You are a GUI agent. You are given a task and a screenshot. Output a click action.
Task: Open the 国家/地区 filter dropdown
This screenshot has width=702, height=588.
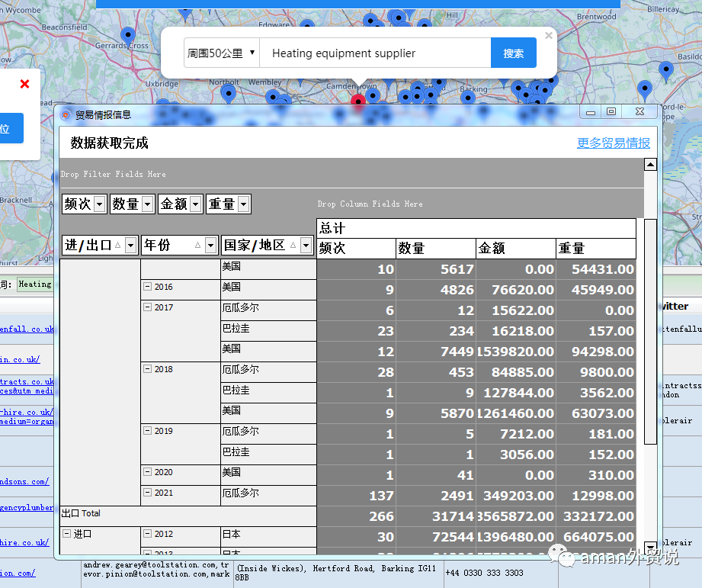306,245
